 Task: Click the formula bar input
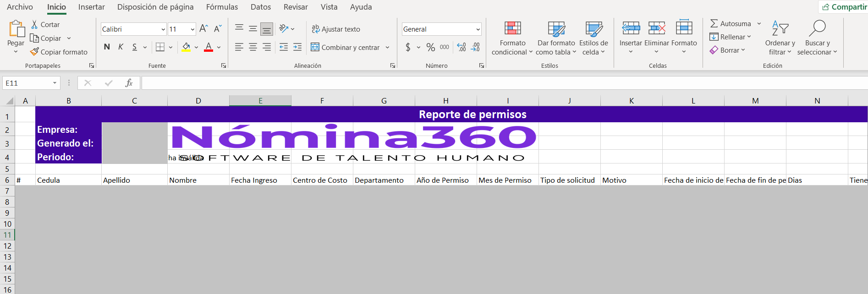pos(505,83)
